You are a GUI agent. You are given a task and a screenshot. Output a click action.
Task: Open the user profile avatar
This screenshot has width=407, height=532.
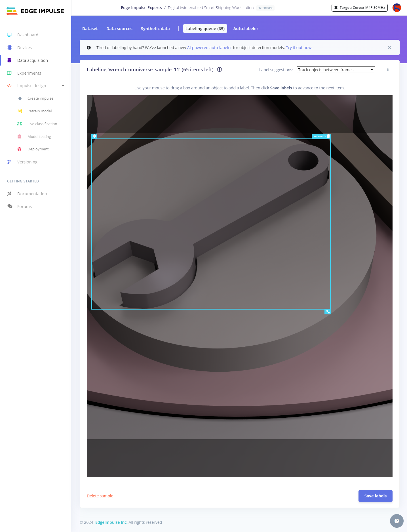(397, 8)
